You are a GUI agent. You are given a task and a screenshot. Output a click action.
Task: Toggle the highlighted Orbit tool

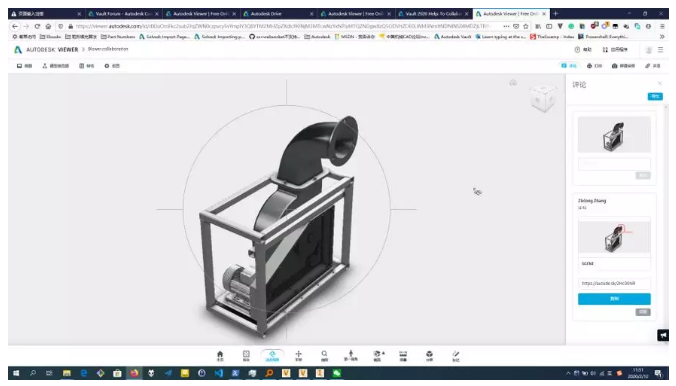[272, 356]
